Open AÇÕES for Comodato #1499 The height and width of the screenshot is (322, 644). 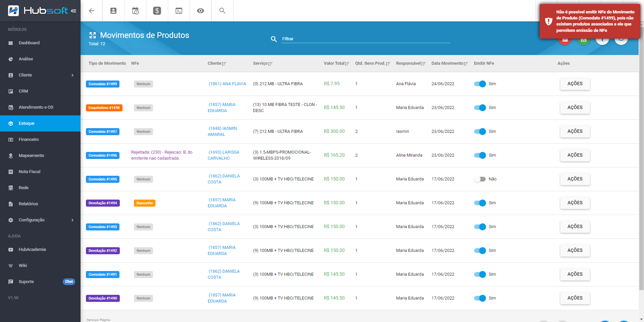tap(575, 84)
